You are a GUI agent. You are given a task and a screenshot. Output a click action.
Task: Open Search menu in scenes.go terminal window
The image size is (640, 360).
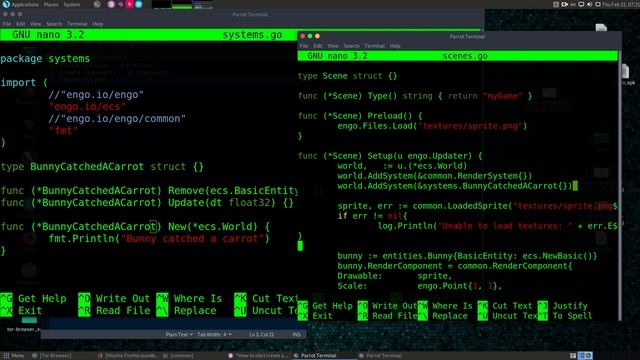(x=351, y=46)
